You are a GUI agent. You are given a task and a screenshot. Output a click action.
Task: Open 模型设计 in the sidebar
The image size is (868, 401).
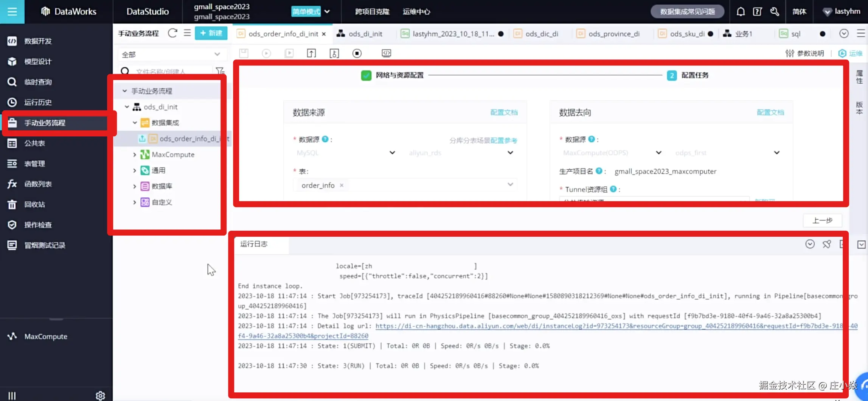(x=38, y=61)
